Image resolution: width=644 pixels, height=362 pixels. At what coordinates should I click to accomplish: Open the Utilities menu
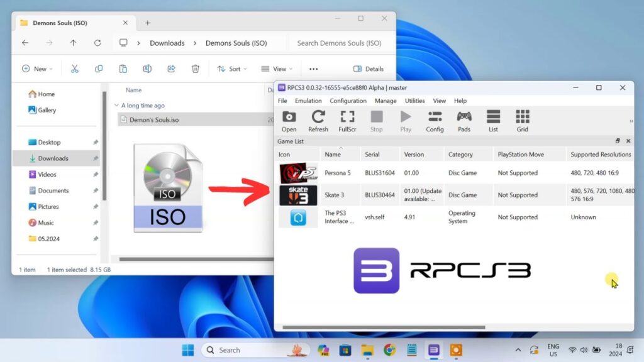[414, 101]
